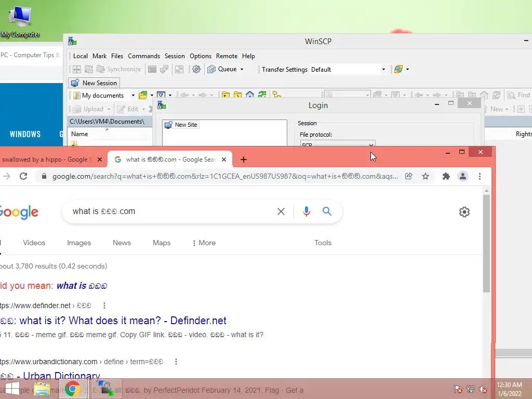Switch to the News results tab

(122, 243)
